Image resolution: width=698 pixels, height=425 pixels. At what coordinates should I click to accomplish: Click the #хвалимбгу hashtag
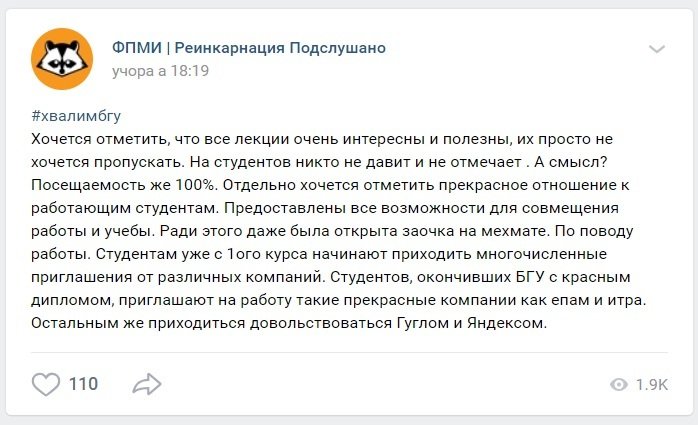(76, 115)
